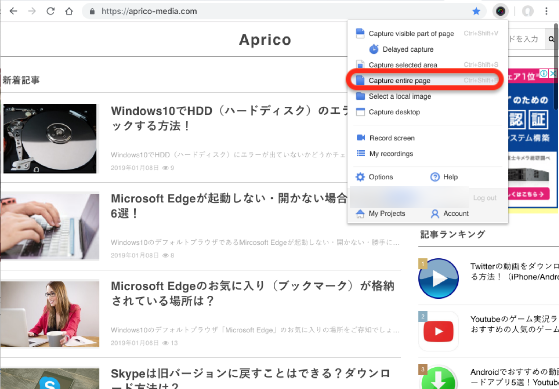Click the Capture desktop window icon
Viewport: 559px width, 389px height.
point(360,112)
